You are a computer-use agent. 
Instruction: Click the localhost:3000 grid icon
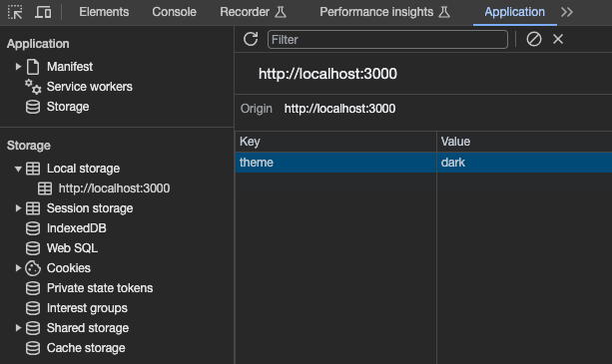click(45, 188)
